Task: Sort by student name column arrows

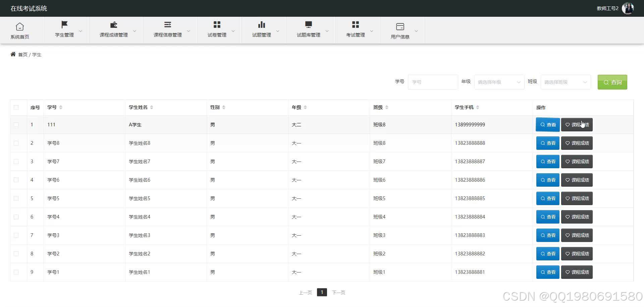Action: (x=152, y=107)
